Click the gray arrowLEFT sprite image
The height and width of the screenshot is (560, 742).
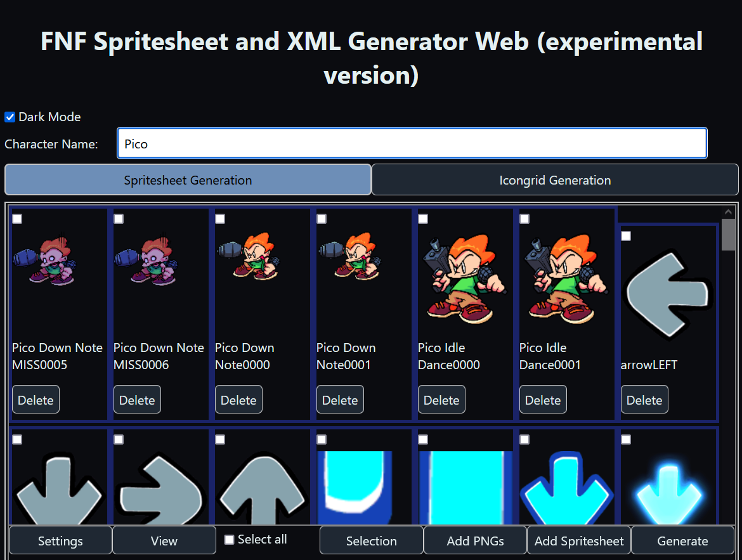tap(668, 295)
